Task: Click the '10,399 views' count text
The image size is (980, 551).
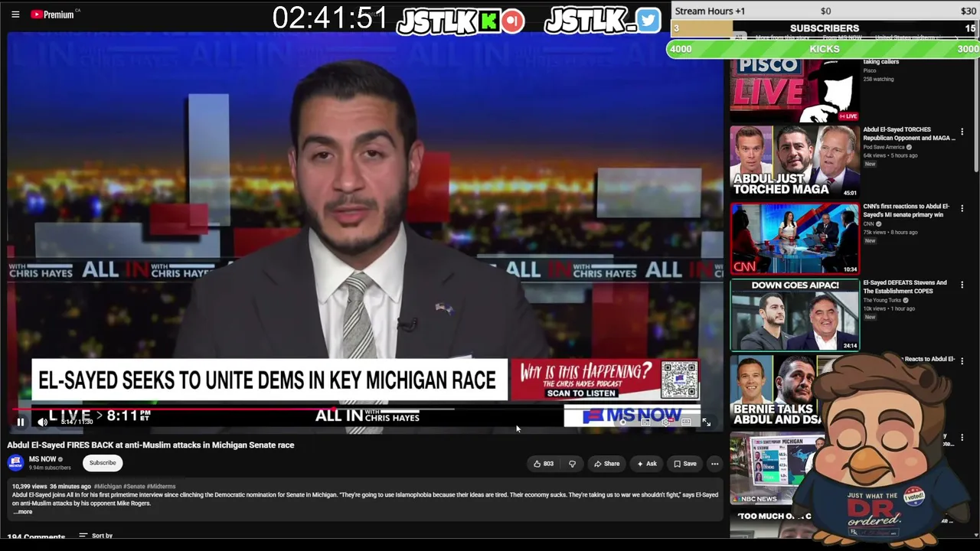Action: [29, 486]
